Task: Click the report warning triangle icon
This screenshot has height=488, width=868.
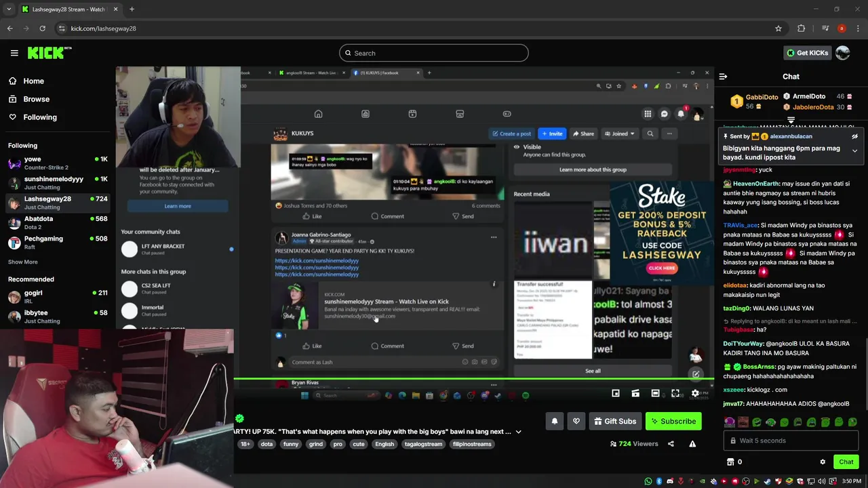Action: tap(692, 444)
